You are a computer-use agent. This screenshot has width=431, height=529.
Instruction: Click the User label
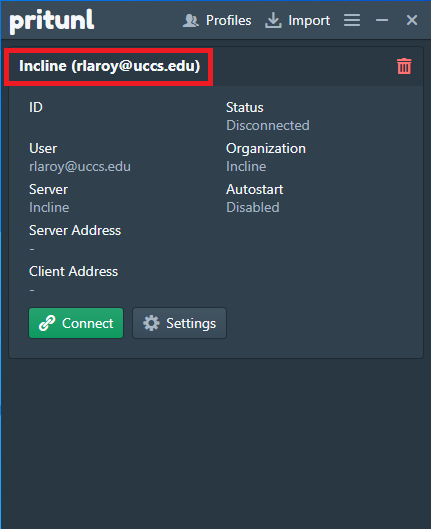click(x=43, y=149)
